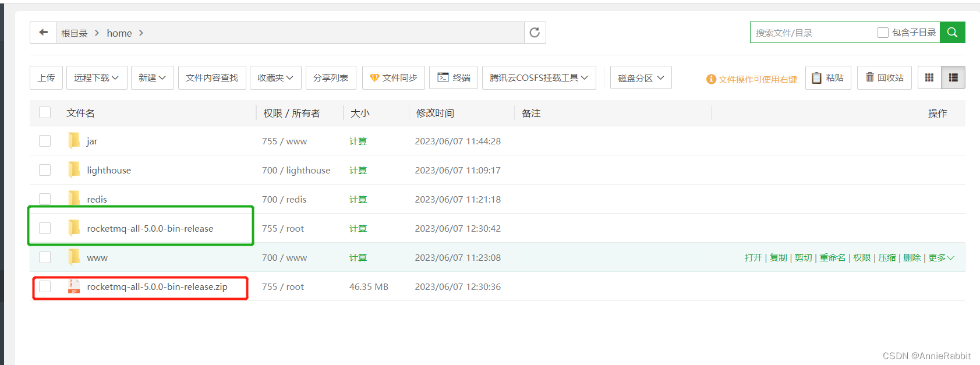The width and height of the screenshot is (980, 365).
Task: Check the redis row checkbox
Action: coord(45,199)
